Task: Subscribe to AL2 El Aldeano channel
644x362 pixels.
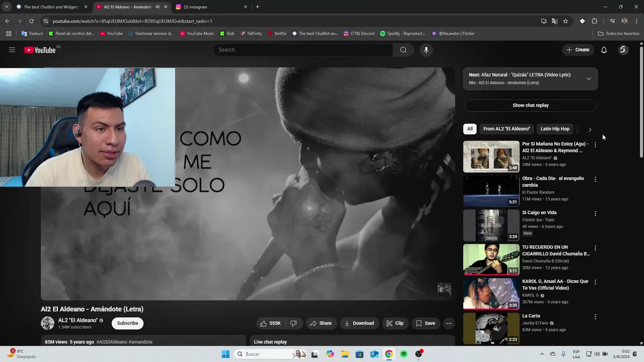Action: coord(127,323)
